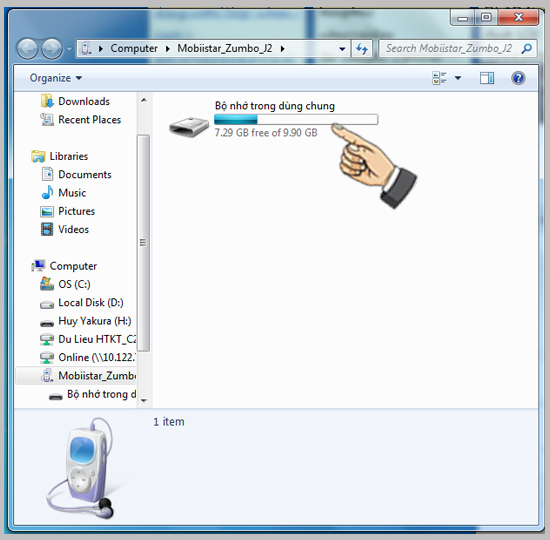Click the Bộ nhớ trong dùng chung label
Image resolution: width=550 pixels, height=540 pixels.
pos(275,106)
